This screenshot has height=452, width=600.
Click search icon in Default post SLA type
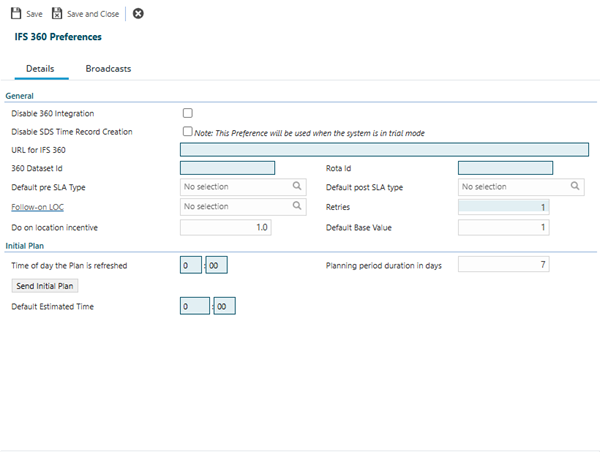pos(575,186)
